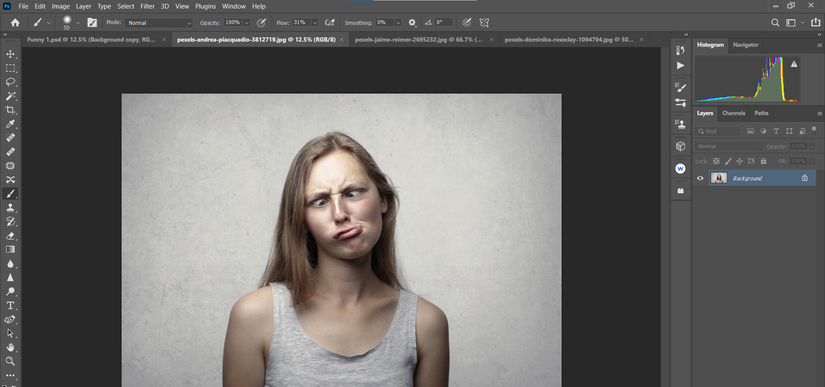825x387 pixels.
Task: Toggle the pixel layer filter
Action: coord(750,131)
